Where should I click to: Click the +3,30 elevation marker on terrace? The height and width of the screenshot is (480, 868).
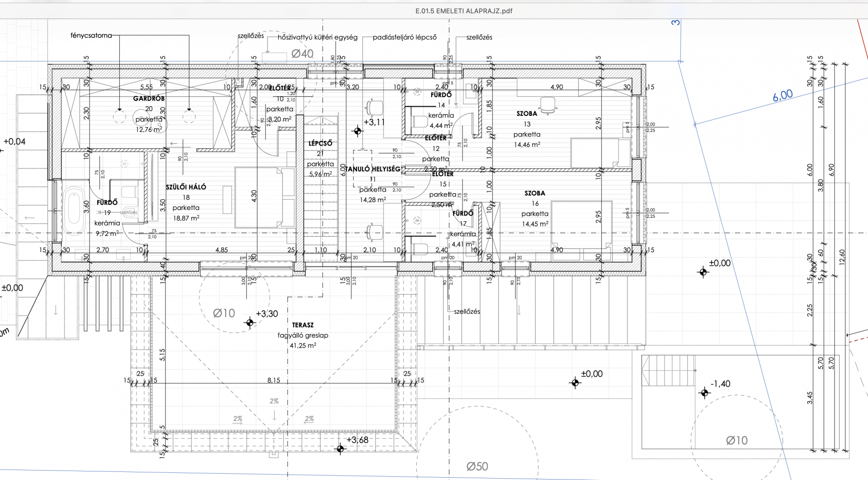point(250,323)
